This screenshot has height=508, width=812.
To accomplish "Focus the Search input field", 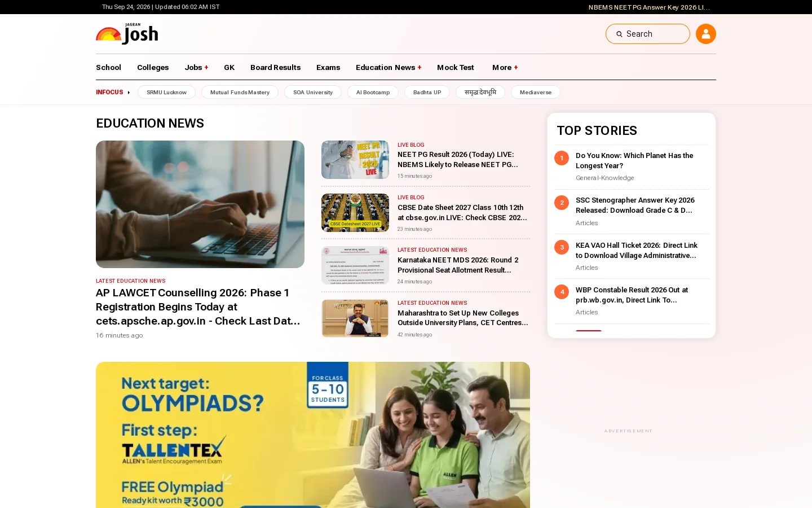I will (x=647, y=34).
